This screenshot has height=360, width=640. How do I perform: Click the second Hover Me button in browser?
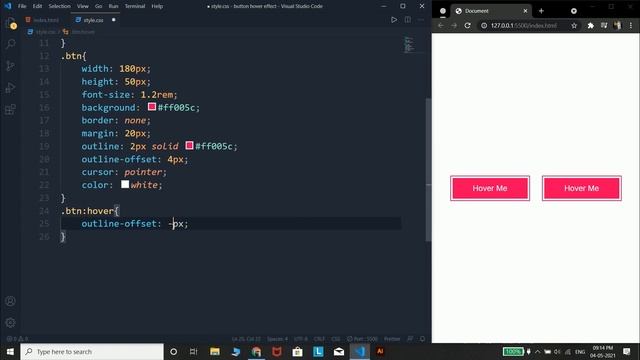(x=582, y=188)
